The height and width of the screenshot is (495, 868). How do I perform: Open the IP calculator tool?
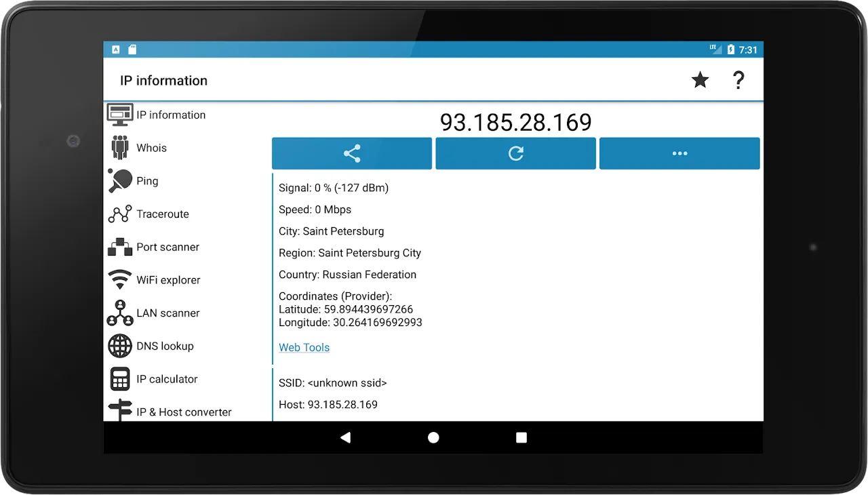166,379
